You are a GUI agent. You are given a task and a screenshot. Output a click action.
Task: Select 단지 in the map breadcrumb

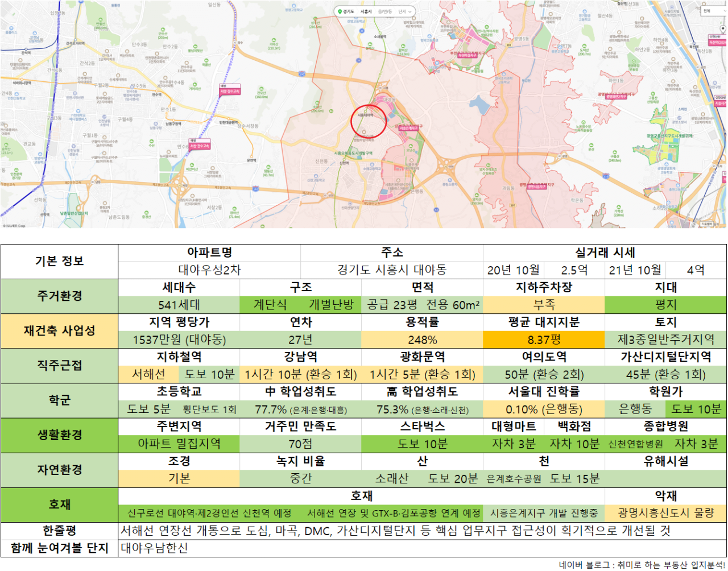pyautogui.click(x=402, y=11)
